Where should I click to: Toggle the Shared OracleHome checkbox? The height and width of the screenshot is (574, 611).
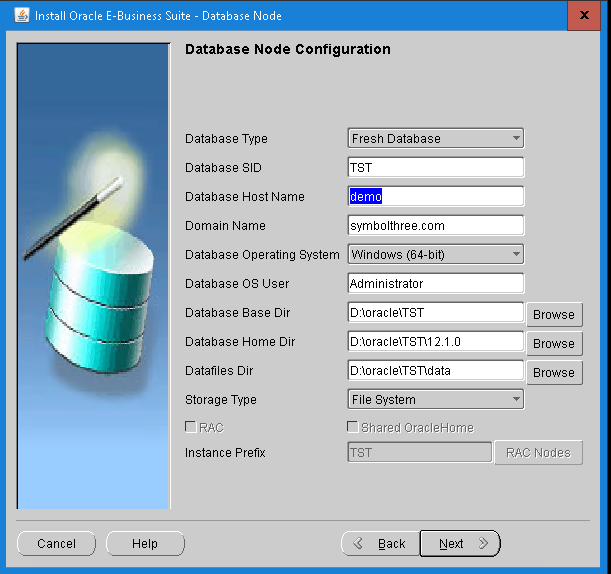352,427
